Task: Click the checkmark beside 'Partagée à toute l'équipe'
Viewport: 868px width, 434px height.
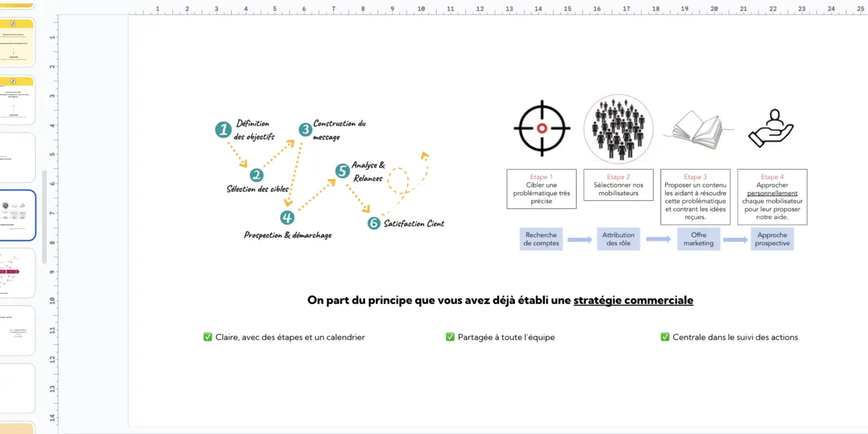Action: tap(450, 337)
